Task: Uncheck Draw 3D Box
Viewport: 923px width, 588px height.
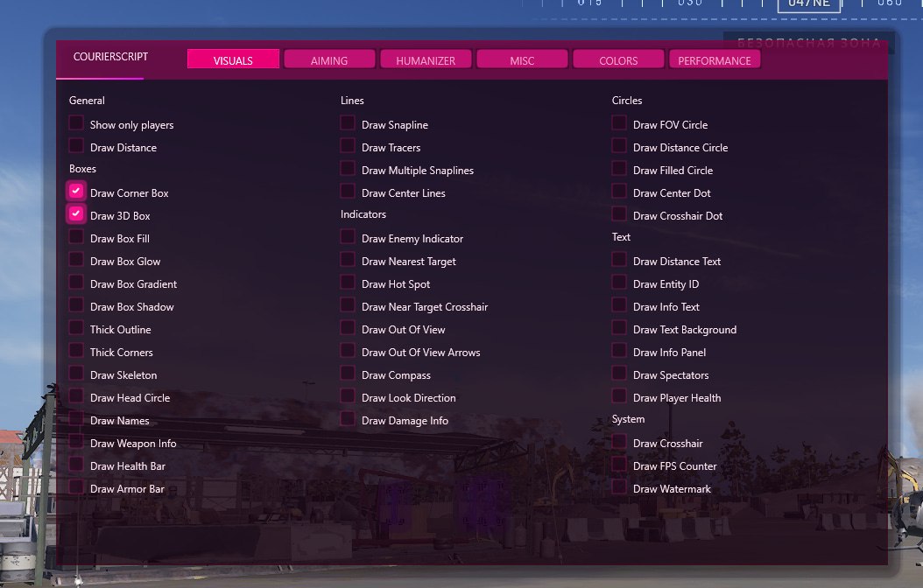Action: [x=76, y=214]
